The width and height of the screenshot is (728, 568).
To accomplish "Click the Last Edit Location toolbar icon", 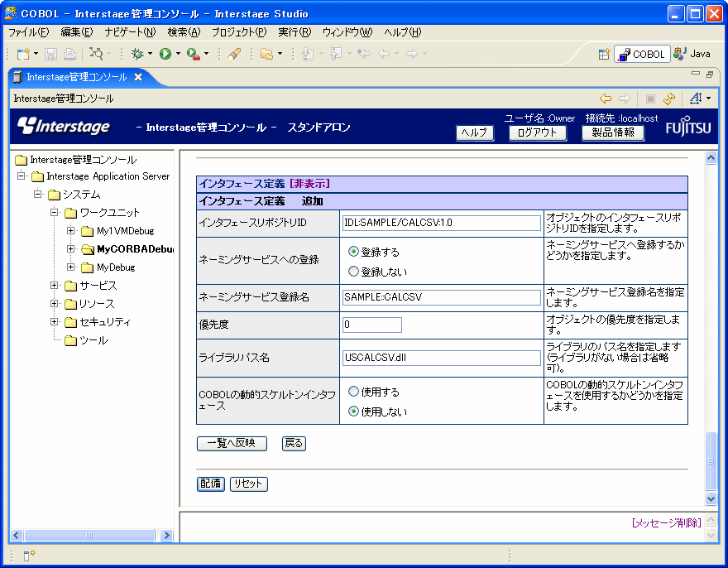I will pos(364,54).
